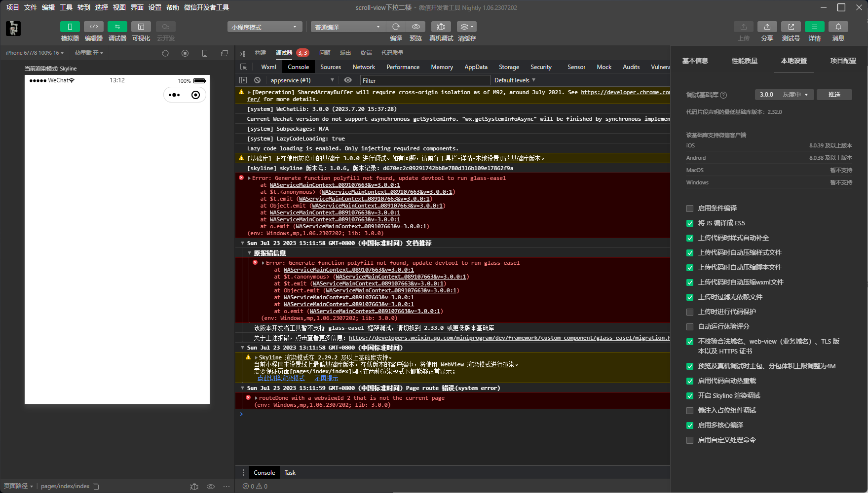Image resolution: width=868 pixels, height=493 pixels.
Task: Enable 启用自定义处理命令 checkbox
Action: pyautogui.click(x=690, y=440)
